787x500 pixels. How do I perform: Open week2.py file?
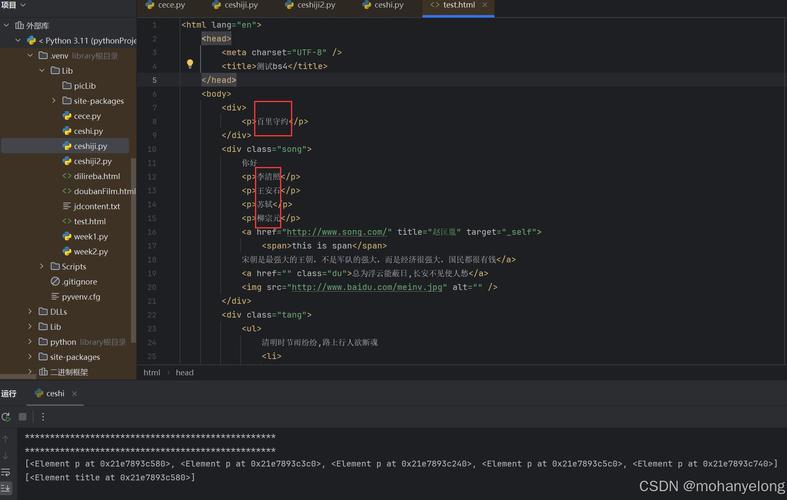click(x=85, y=252)
